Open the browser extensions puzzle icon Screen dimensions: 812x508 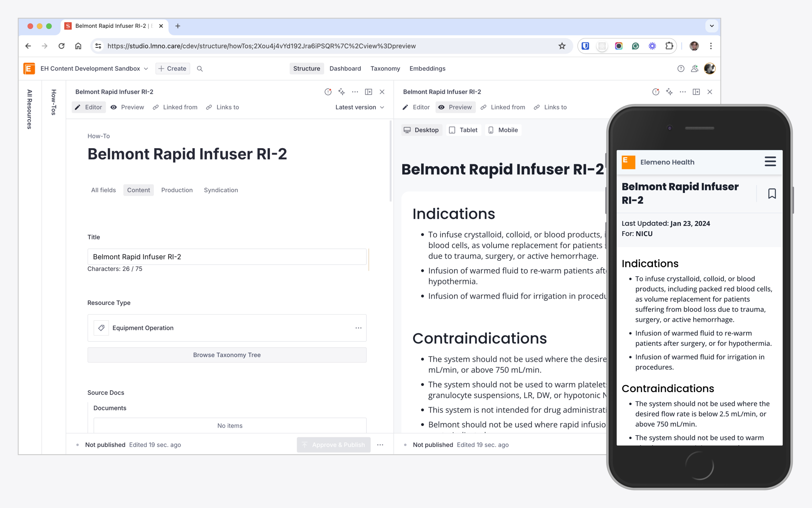669,46
